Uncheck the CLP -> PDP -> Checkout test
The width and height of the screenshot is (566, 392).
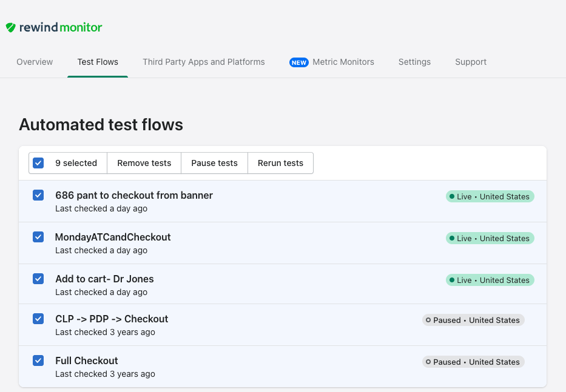tap(38, 319)
